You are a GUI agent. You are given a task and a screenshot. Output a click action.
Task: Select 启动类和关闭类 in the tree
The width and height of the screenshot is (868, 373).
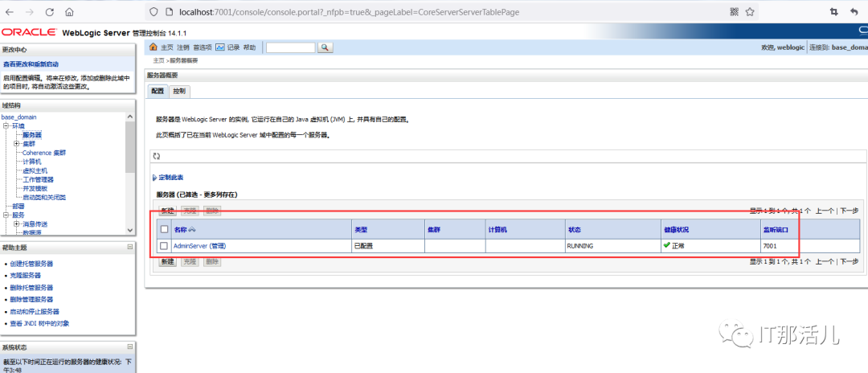coord(44,198)
